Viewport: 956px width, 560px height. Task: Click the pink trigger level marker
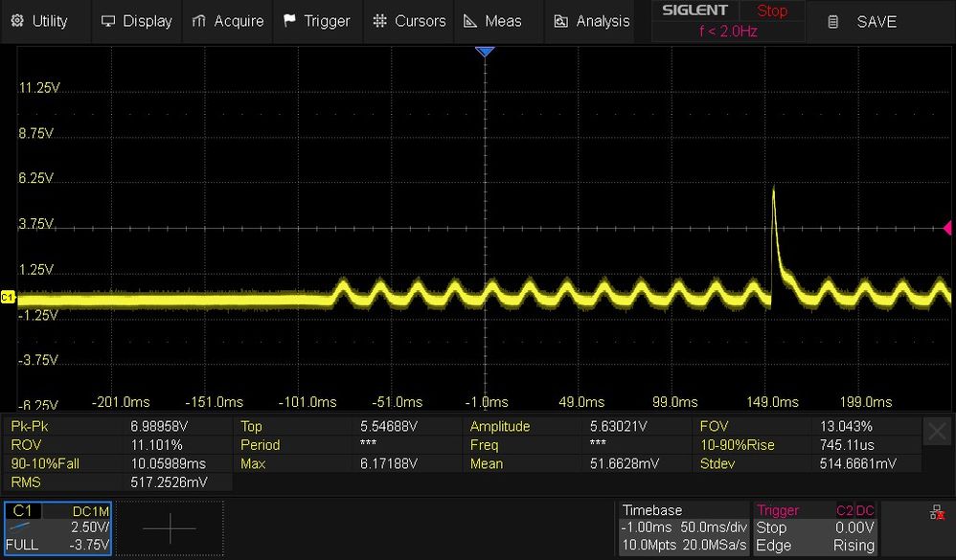click(x=947, y=228)
